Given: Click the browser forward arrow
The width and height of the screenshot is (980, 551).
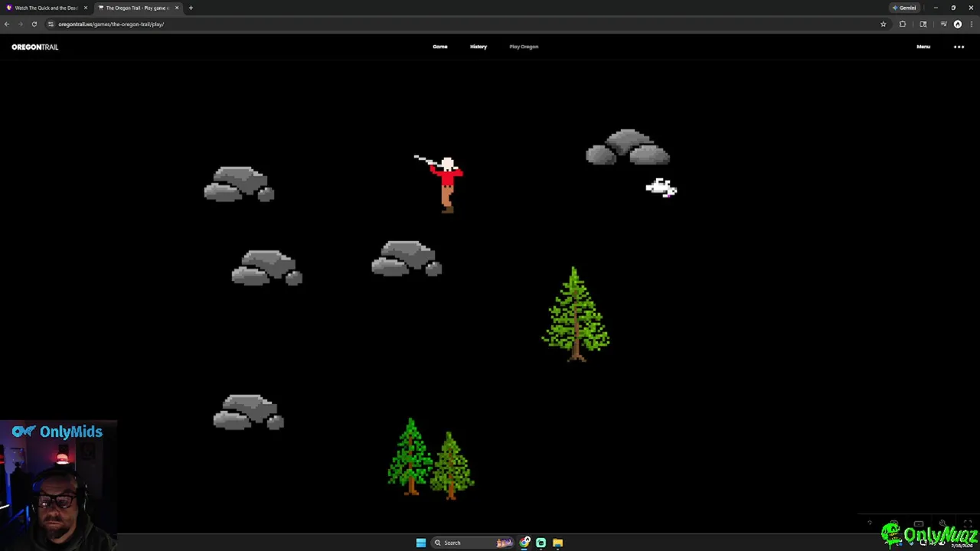Looking at the screenshot, I should tap(21, 24).
